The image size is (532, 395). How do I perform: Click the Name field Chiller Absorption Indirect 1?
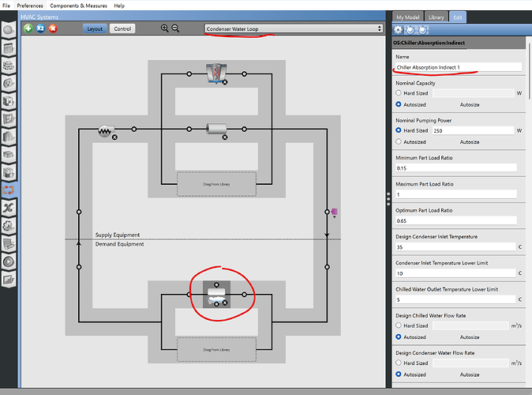click(459, 67)
